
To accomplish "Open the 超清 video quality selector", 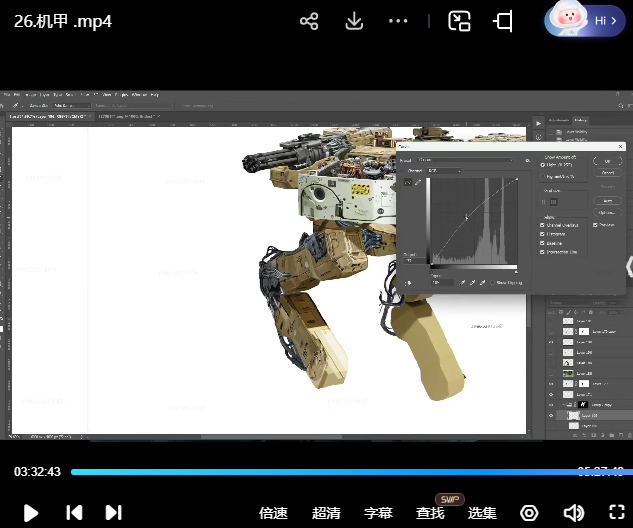I will (326, 513).
